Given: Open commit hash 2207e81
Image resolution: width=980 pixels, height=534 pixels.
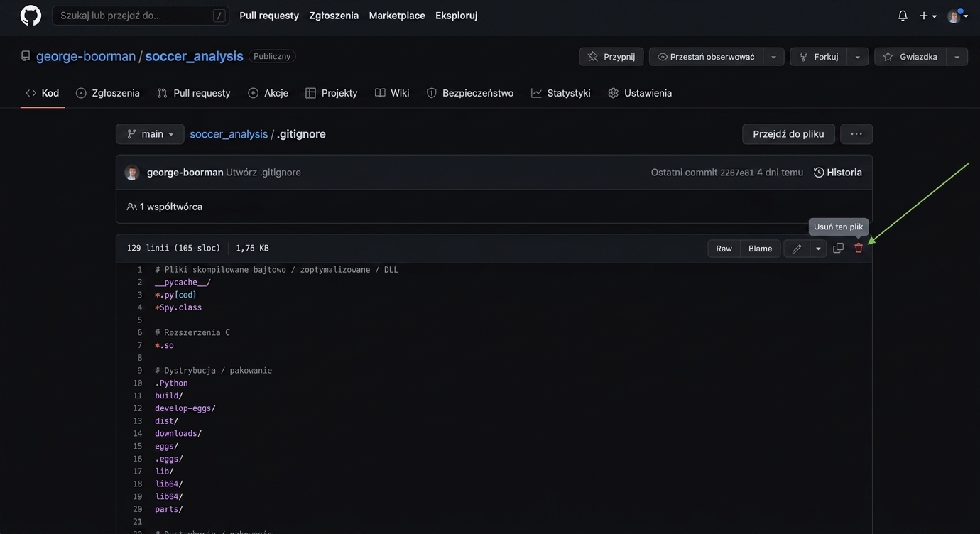Looking at the screenshot, I should (x=737, y=173).
